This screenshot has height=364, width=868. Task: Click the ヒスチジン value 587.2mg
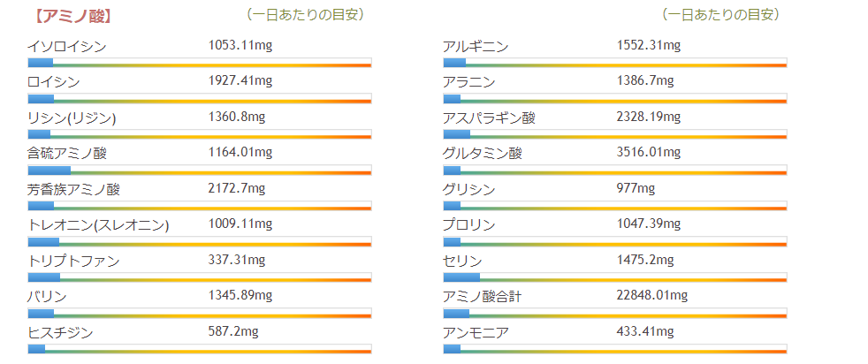(x=233, y=331)
